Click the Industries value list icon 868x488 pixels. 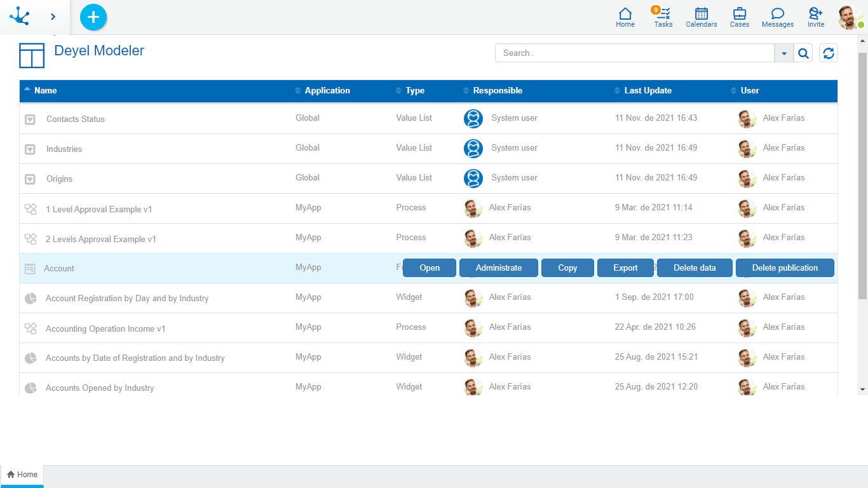coord(30,149)
